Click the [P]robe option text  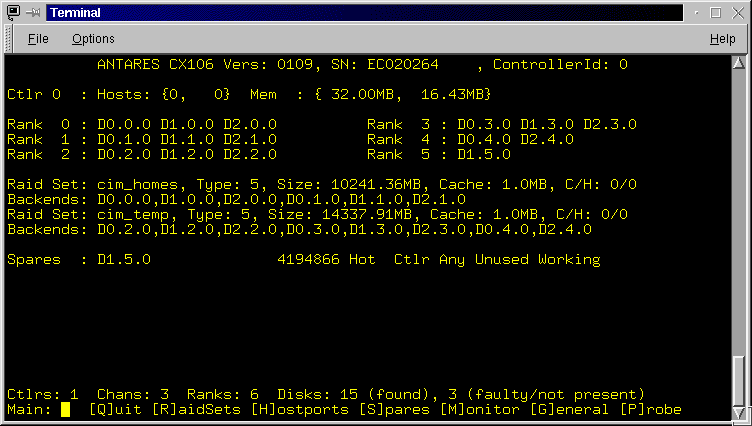click(650, 410)
